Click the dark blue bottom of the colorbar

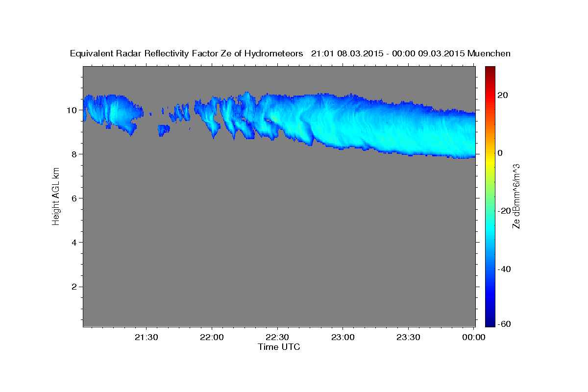pos(490,321)
